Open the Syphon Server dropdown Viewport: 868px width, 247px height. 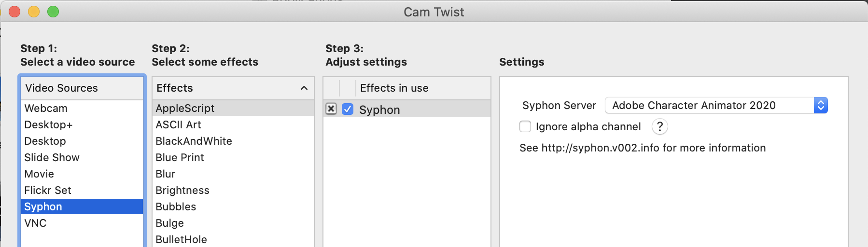[716, 105]
